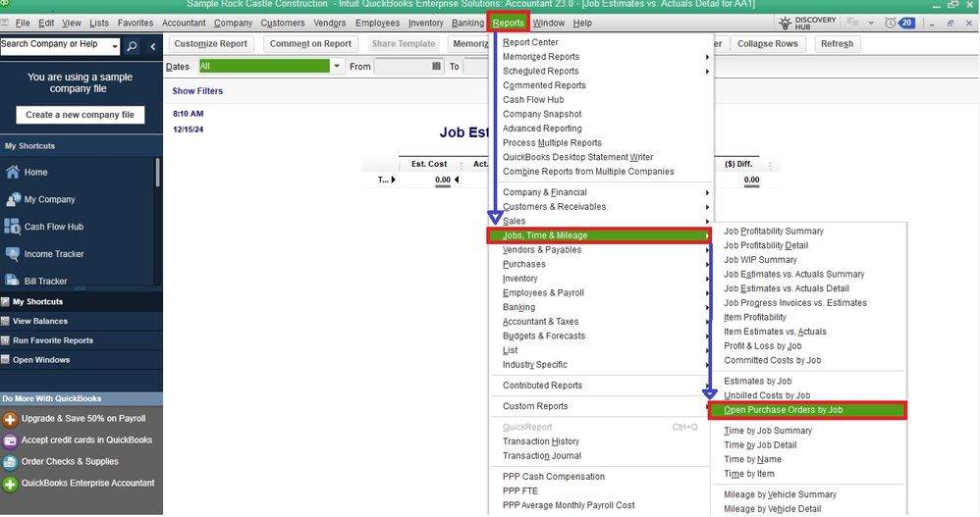Highlight Jobs, Time & Mileage entry
Viewport: 980px width, 517px height.
[x=599, y=235]
